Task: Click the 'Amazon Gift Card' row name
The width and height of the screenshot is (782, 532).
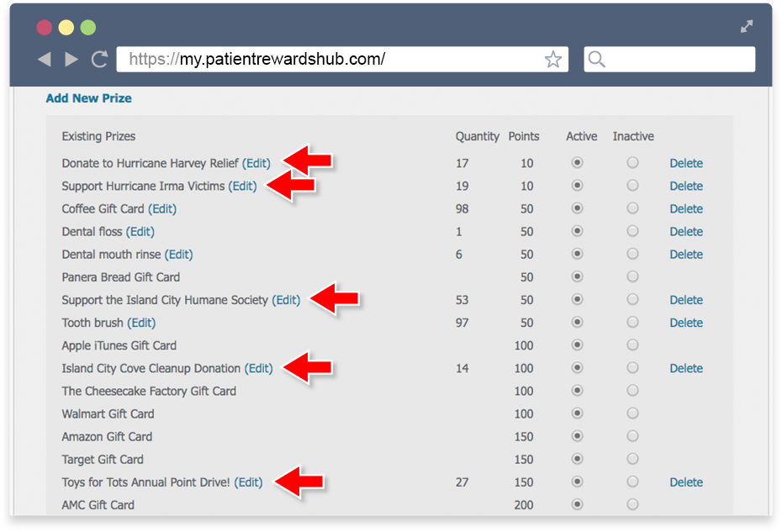Action: click(107, 437)
